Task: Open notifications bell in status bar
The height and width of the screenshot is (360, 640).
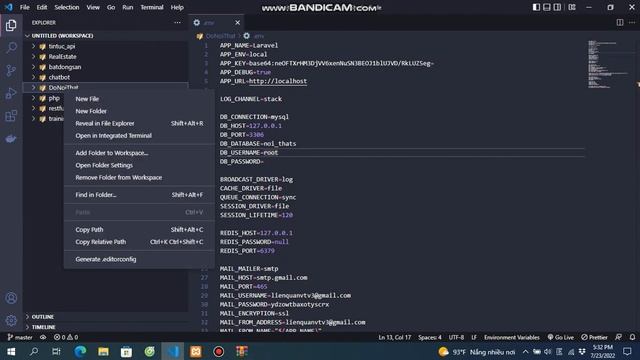Action: tap(632, 337)
